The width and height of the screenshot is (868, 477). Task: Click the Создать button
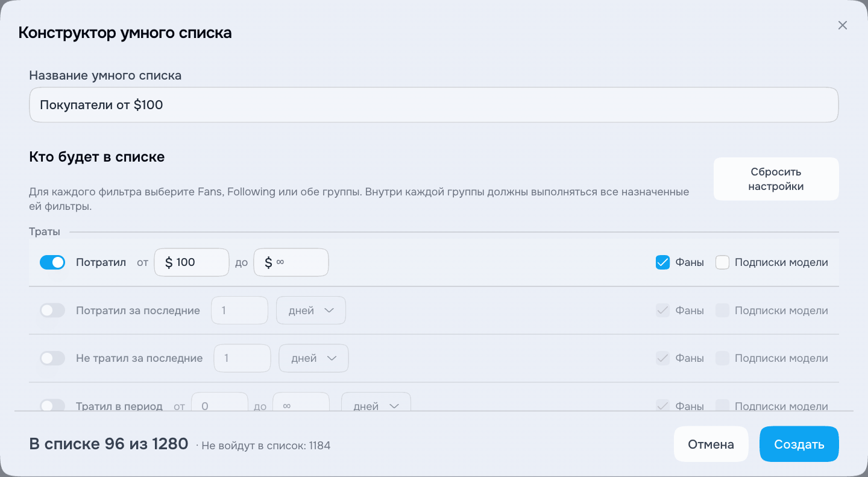799,444
